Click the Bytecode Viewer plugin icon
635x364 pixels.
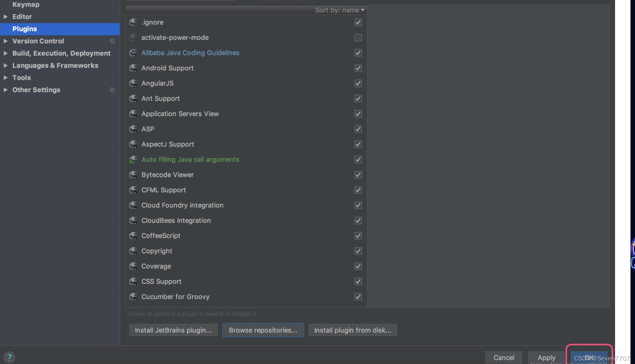pyautogui.click(x=133, y=175)
